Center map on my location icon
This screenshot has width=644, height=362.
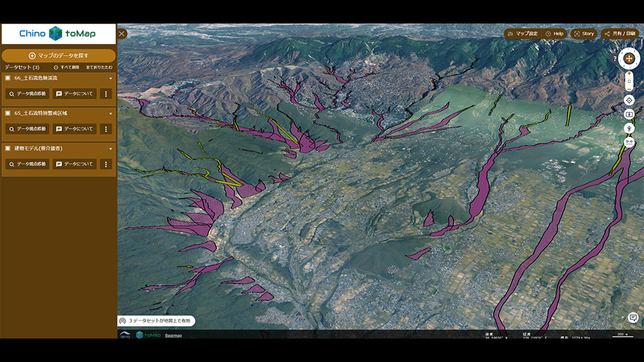tap(629, 100)
